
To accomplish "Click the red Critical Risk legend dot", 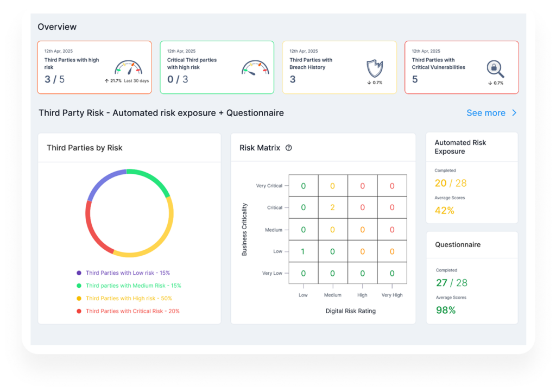I will tap(79, 311).
